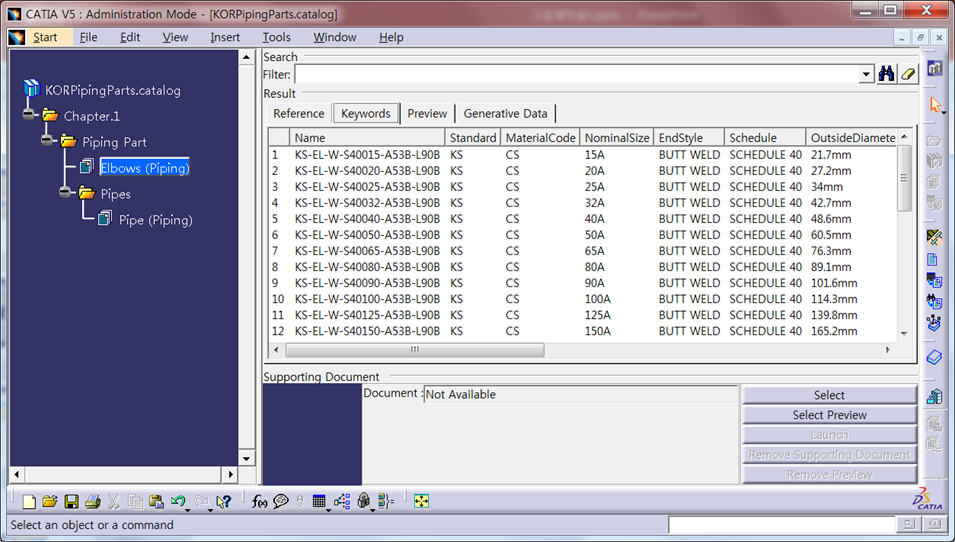Open the Window menu
Viewport: 955px width, 542px height.
334,37
